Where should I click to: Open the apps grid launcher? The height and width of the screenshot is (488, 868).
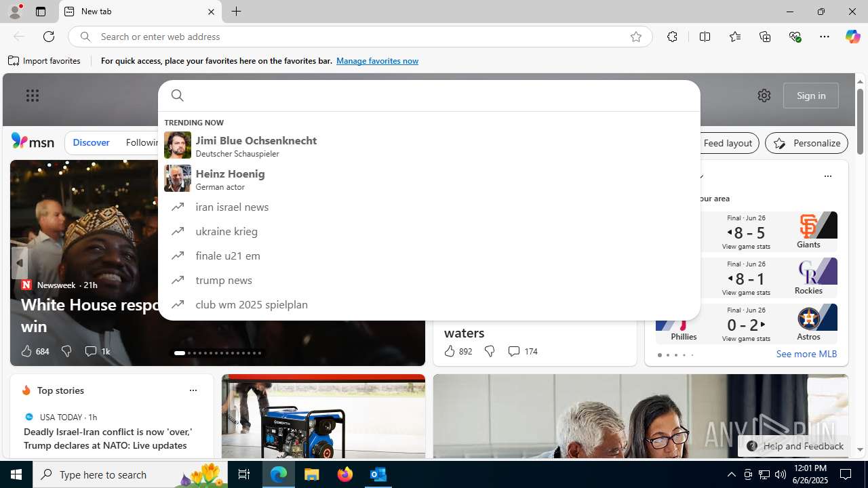pos(33,96)
